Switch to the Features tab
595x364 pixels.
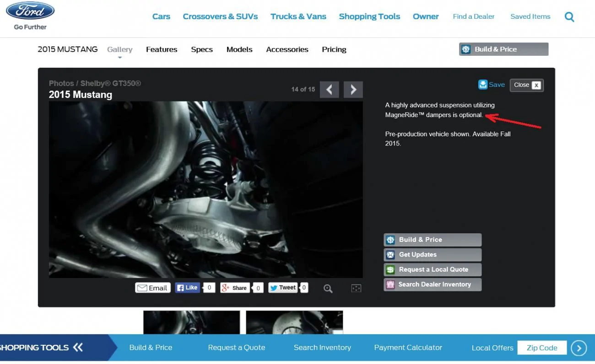click(x=162, y=49)
